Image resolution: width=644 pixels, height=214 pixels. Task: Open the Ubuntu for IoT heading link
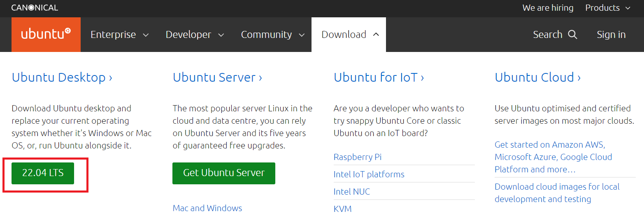(379, 77)
